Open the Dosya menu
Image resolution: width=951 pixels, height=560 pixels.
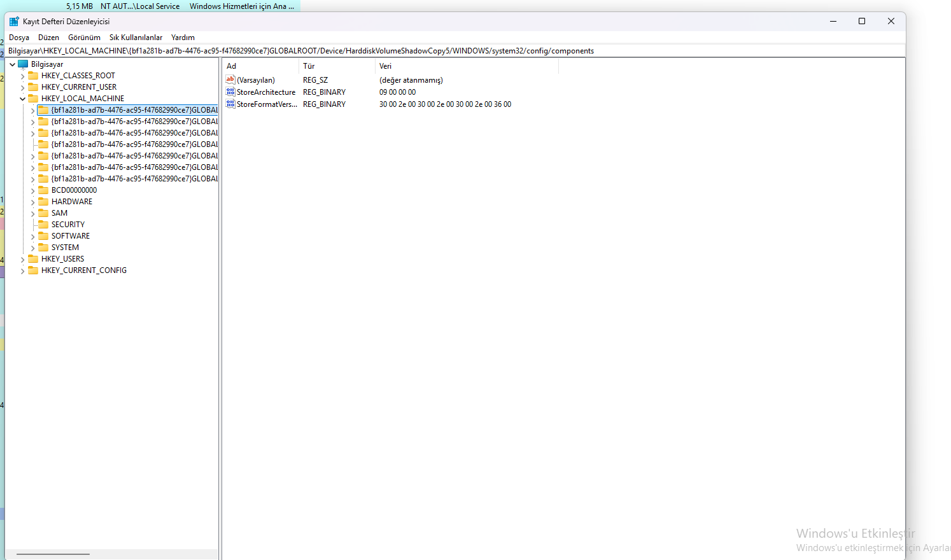pyautogui.click(x=19, y=38)
